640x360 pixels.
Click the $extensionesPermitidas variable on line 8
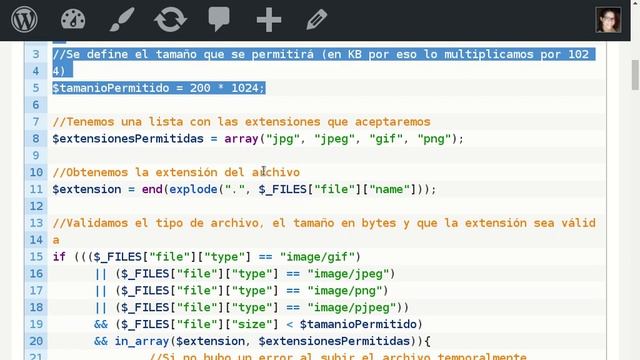[128, 139]
